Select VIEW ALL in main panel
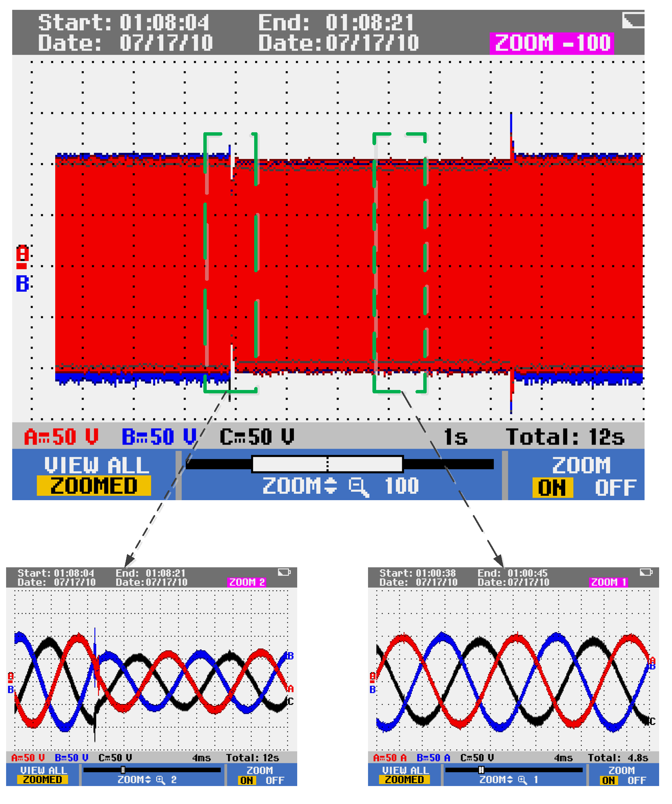 tap(97, 466)
